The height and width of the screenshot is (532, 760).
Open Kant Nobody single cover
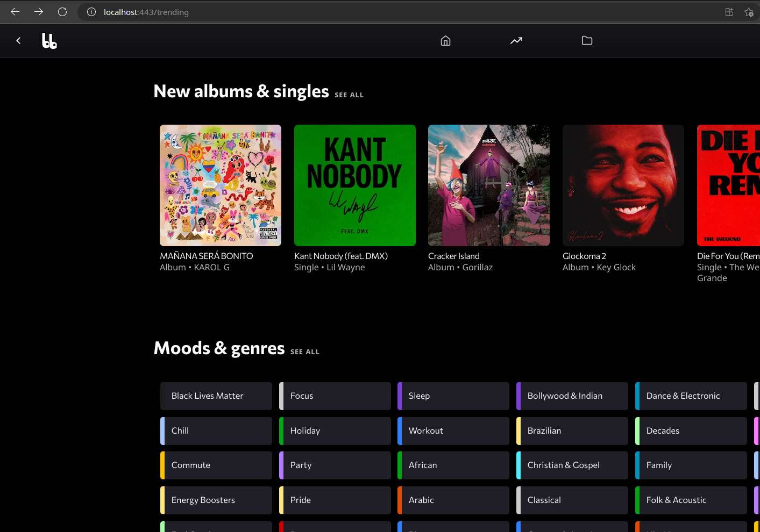pyautogui.click(x=355, y=185)
